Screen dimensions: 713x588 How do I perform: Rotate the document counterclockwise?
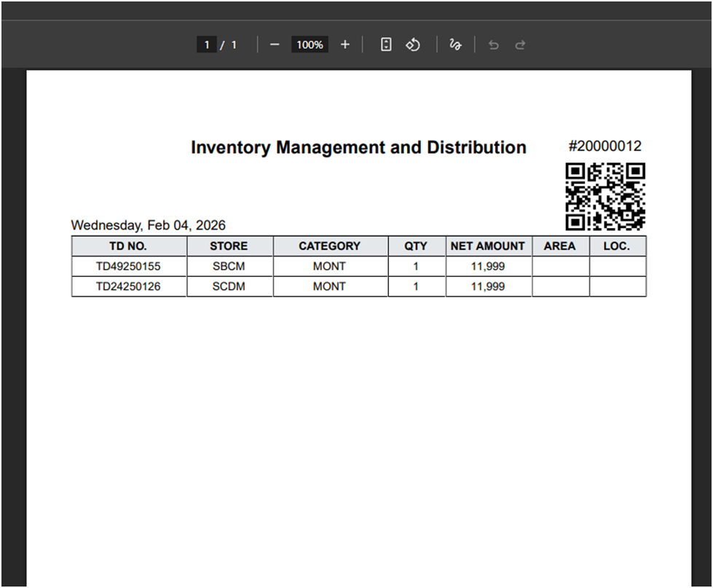point(413,45)
